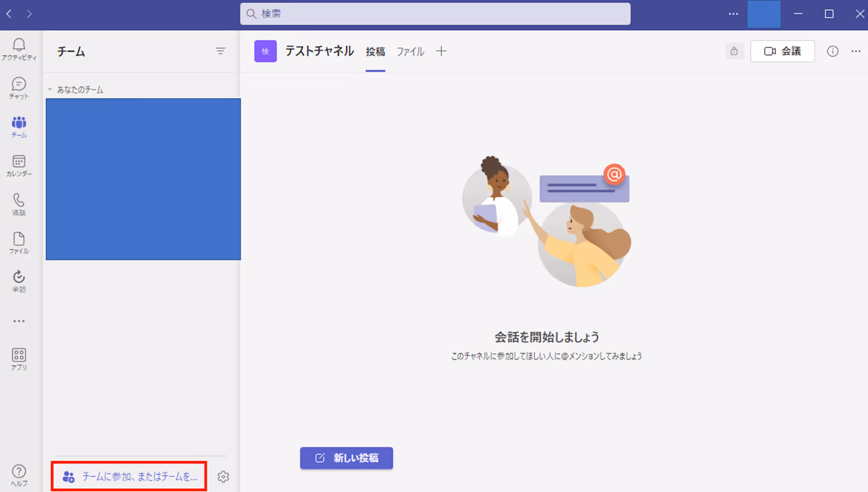Minimize the Teams window
Image resolution: width=868 pixels, height=492 pixels.
798,14
